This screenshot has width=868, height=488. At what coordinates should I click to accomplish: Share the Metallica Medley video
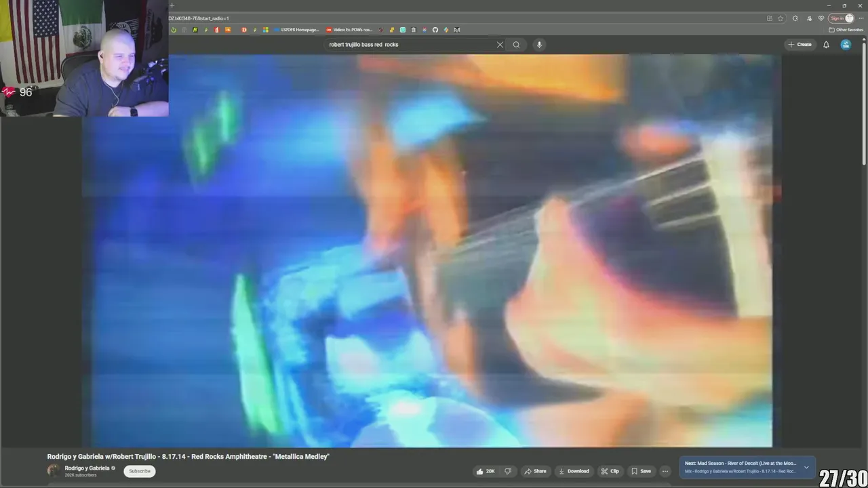coord(535,471)
